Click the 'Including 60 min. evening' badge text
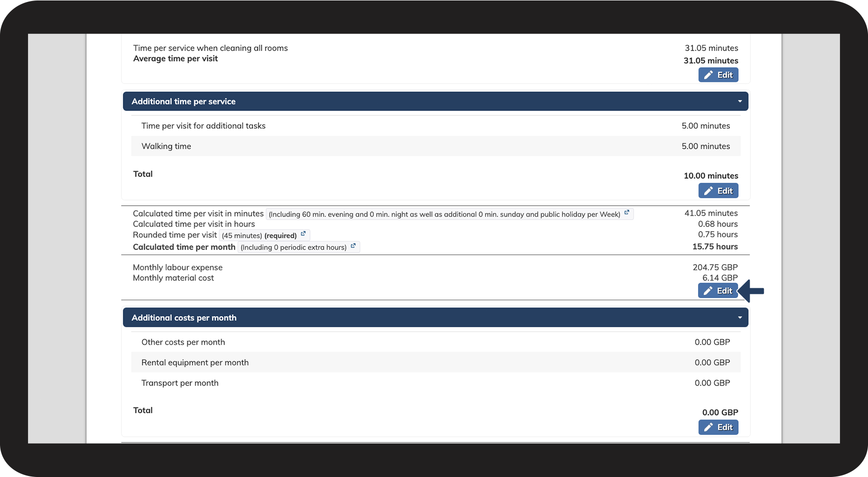Viewport: 868px width, 477px height. tap(444, 214)
